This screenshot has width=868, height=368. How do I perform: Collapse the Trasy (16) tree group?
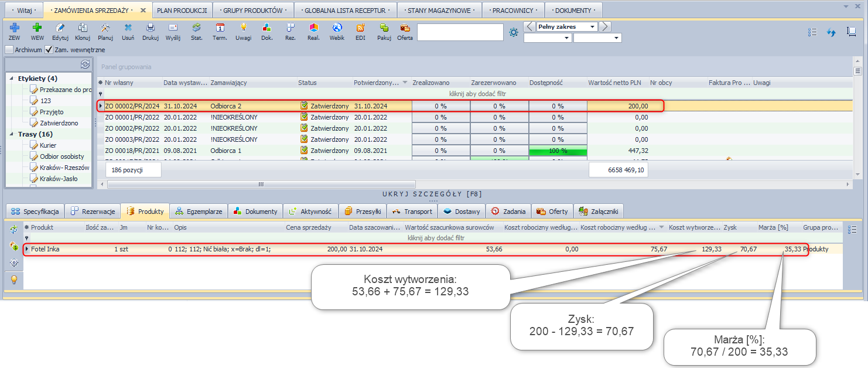coord(12,134)
